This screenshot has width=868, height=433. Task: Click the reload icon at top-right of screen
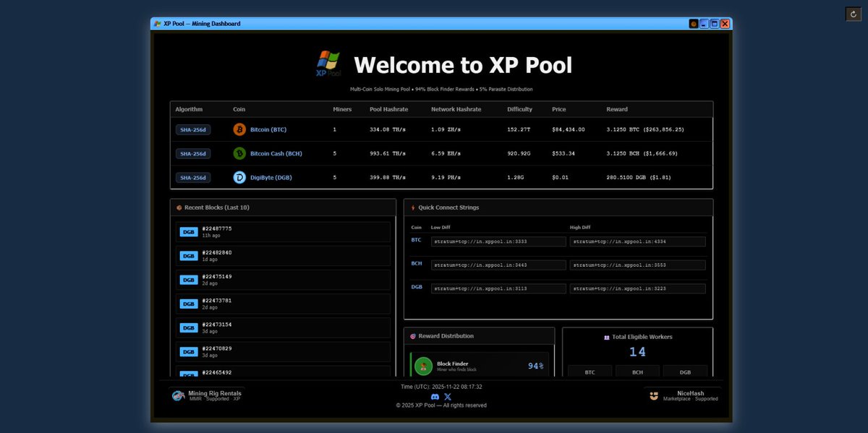click(x=853, y=14)
